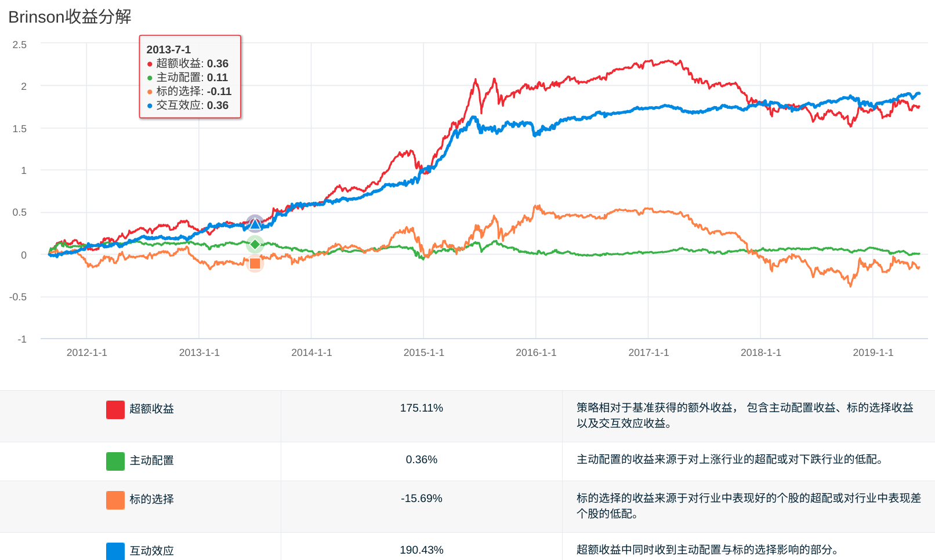Click the green diamond marker on the chart
935x560 pixels.
(255, 245)
